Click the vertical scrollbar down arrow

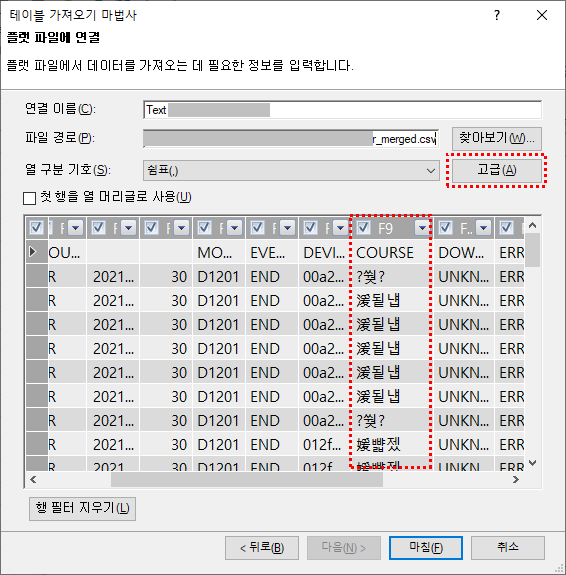[x=533, y=463]
